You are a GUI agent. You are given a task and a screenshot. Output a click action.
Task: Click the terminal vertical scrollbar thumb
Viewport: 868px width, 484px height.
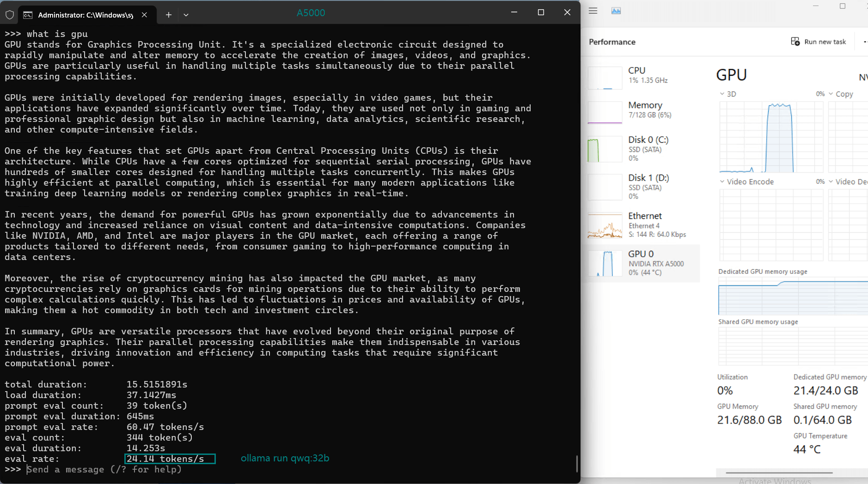click(x=577, y=464)
